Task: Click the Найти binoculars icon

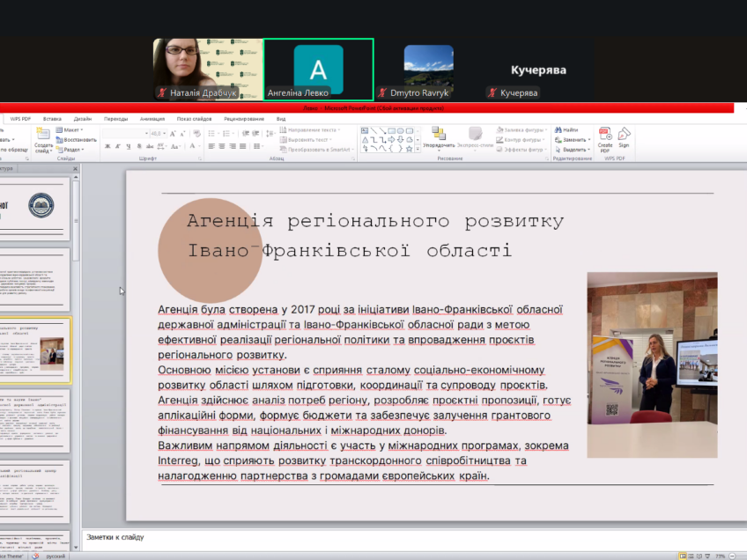Action: 558,129
